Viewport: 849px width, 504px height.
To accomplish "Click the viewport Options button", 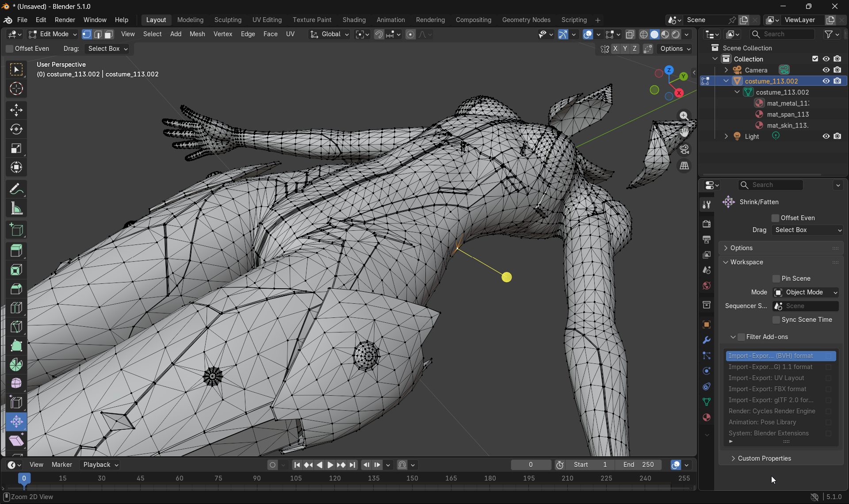I will click(x=675, y=49).
